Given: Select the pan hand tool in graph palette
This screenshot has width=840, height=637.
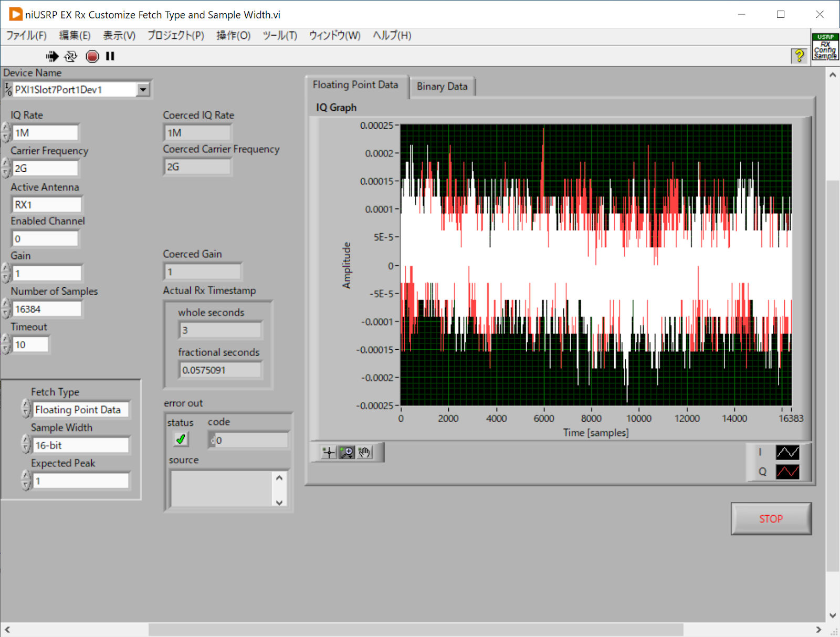Looking at the screenshot, I should [x=364, y=452].
